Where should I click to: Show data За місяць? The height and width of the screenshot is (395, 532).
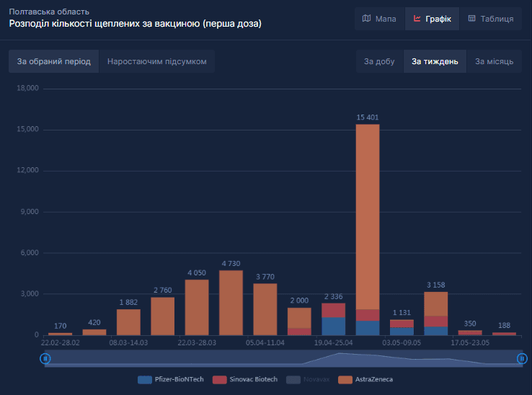[494, 61]
